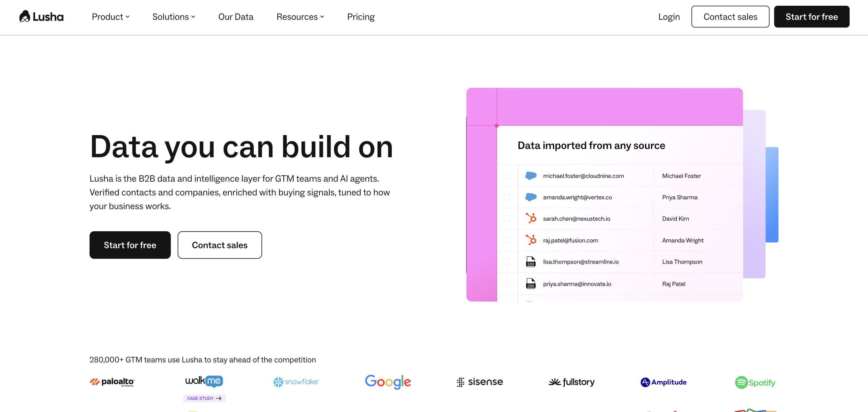This screenshot has height=412, width=868.
Task: Expand the Product dropdown menu
Action: pos(111,17)
